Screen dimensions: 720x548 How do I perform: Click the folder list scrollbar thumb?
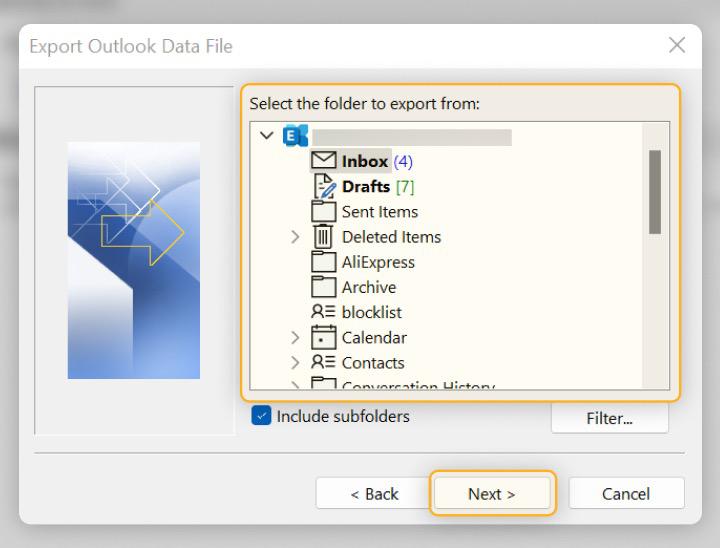click(655, 192)
